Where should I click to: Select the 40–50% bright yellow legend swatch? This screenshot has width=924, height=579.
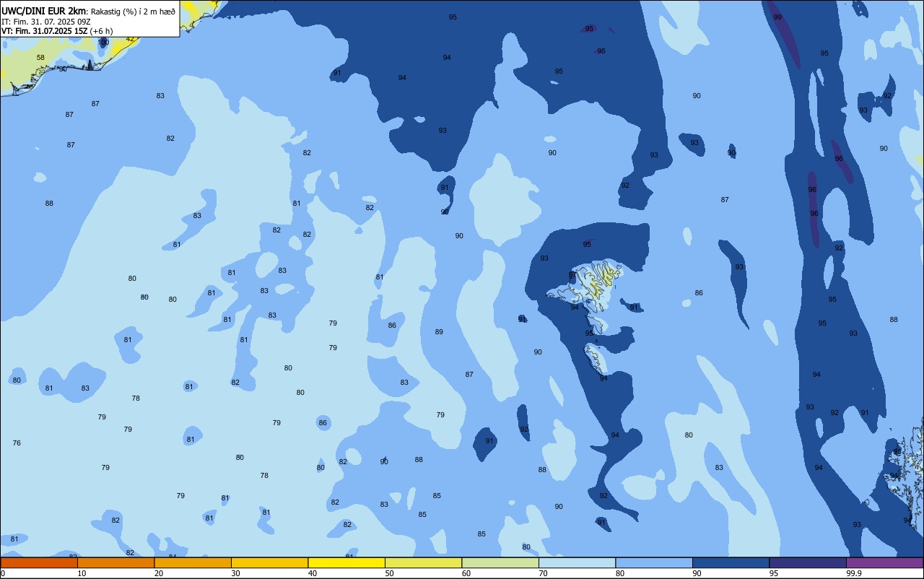point(346,562)
